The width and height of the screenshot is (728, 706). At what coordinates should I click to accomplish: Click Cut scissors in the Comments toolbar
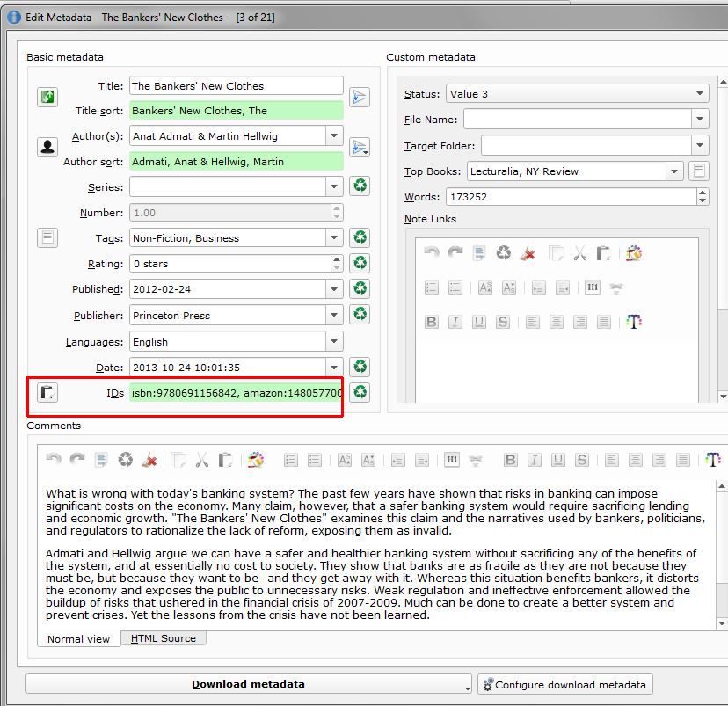point(202,460)
